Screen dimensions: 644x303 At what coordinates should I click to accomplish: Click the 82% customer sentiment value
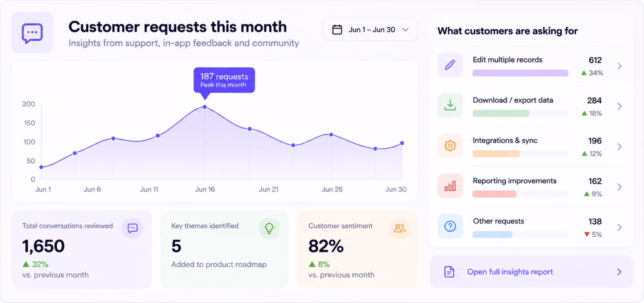(x=326, y=246)
